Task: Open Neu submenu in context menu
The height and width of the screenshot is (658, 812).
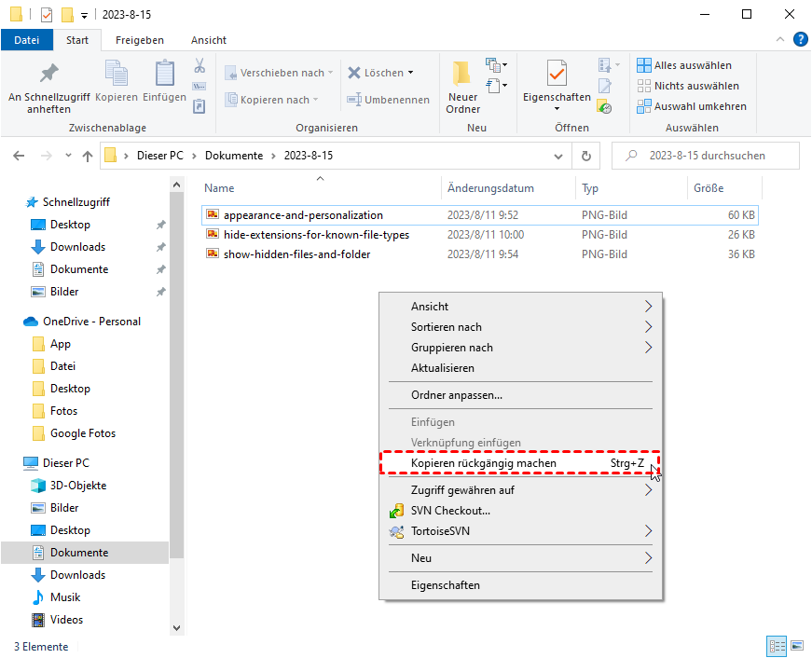Action: point(520,558)
